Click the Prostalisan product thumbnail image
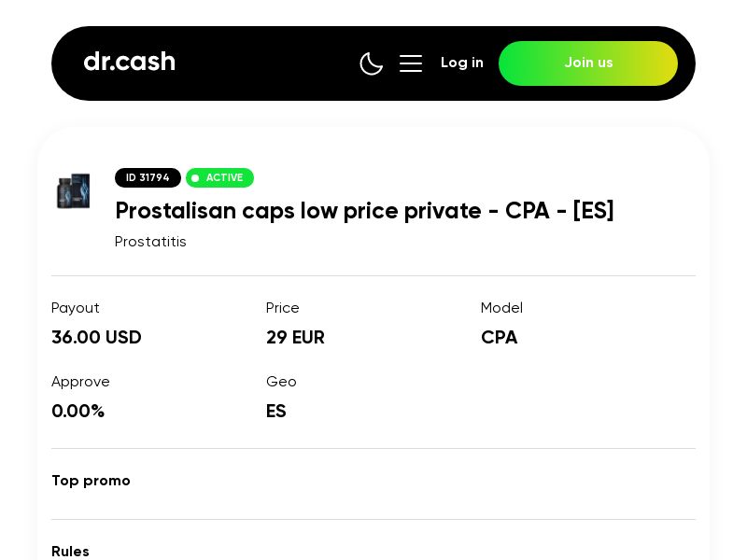This screenshot has height=560, width=747. [x=74, y=191]
